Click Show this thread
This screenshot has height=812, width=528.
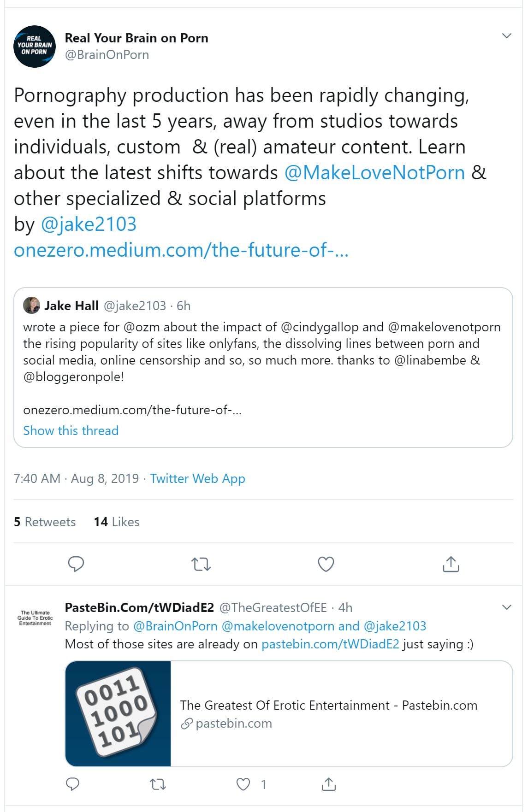tap(71, 430)
